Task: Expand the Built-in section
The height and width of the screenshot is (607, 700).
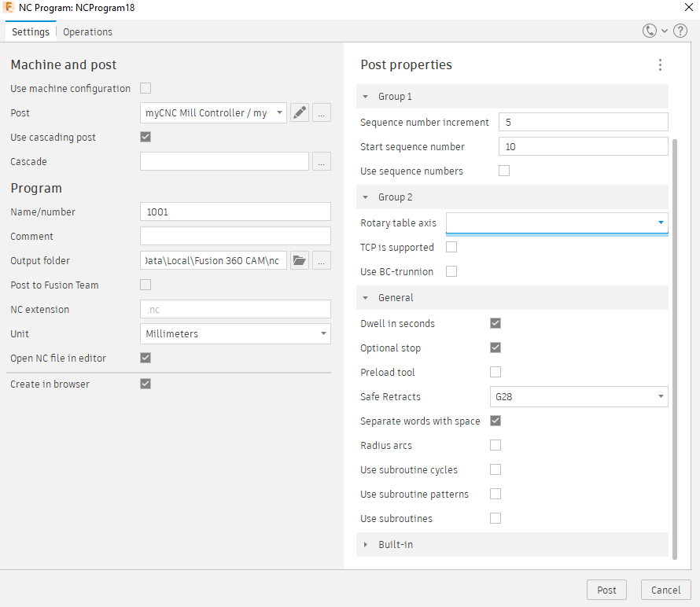Action: [367, 544]
